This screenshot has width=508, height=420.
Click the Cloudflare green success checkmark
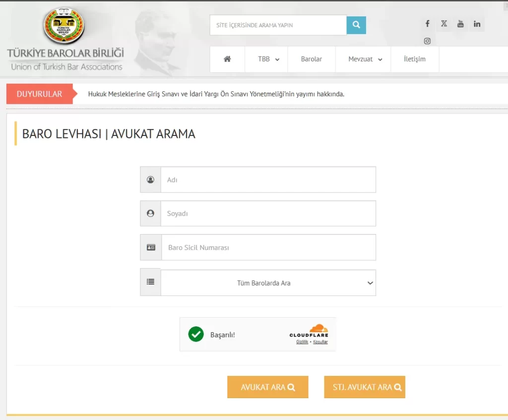(196, 334)
